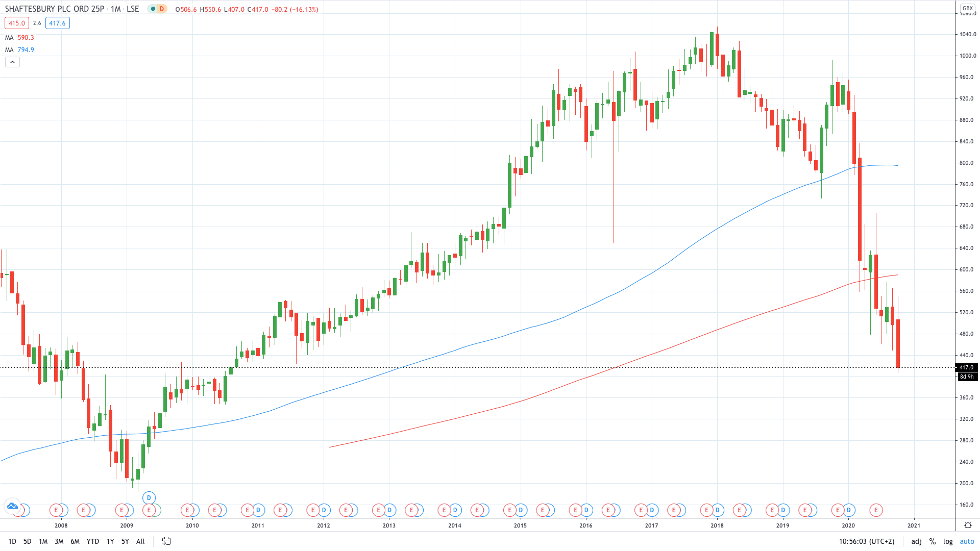
Task: Click the delayed data D status badge
Action: click(x=162, y=9)
